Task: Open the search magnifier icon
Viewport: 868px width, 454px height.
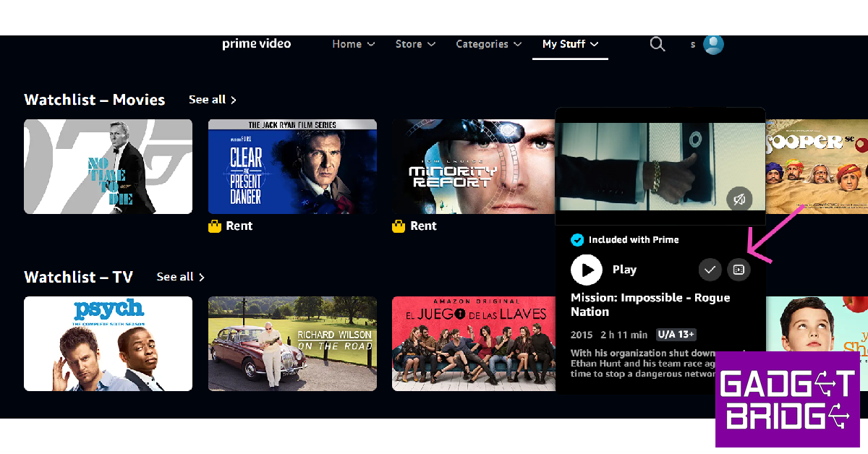Action: (657, 44)
